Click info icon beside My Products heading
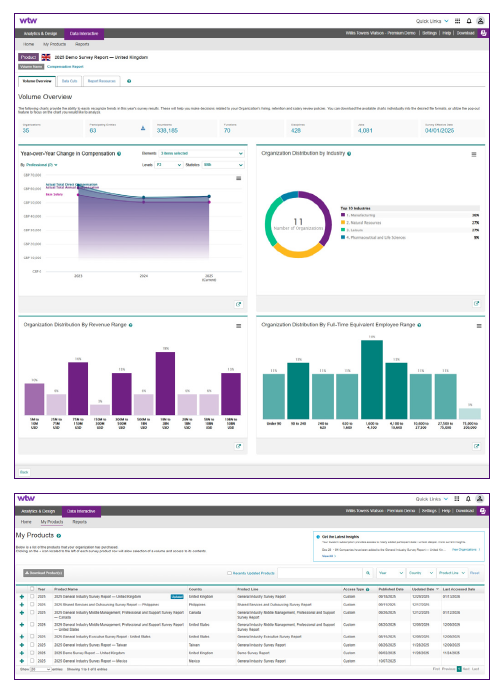Viewport: 502px width, 692px height. click(59, 536)
